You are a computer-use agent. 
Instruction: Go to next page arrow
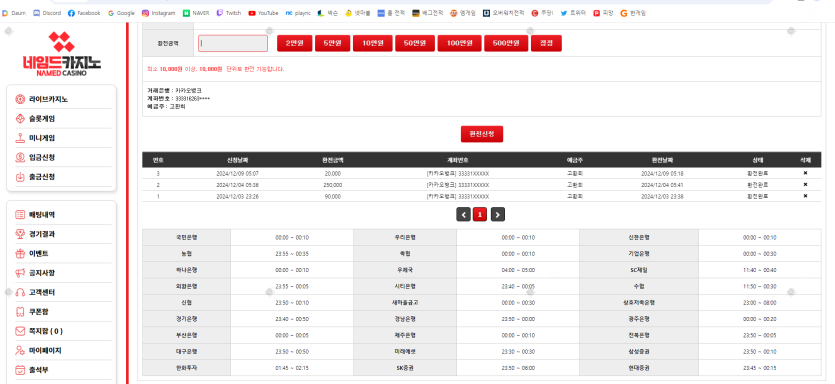tap(497, 215)
